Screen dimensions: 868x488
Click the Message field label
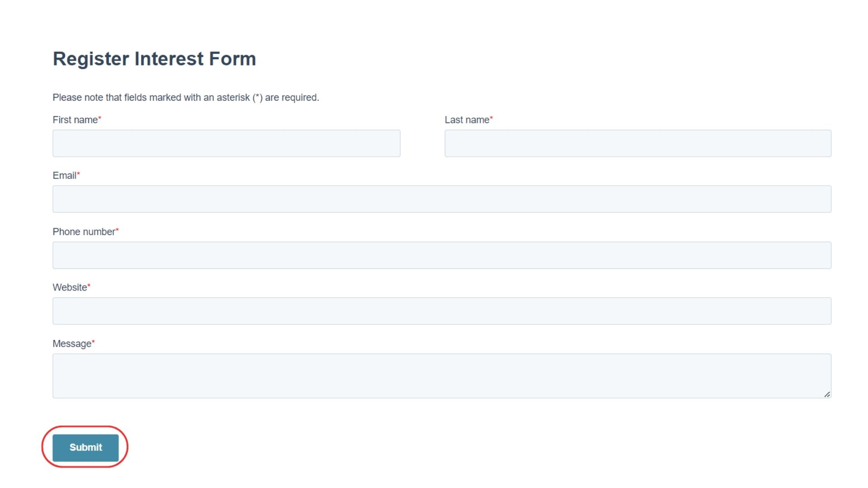pyautogui.click(x=72, y=344)
